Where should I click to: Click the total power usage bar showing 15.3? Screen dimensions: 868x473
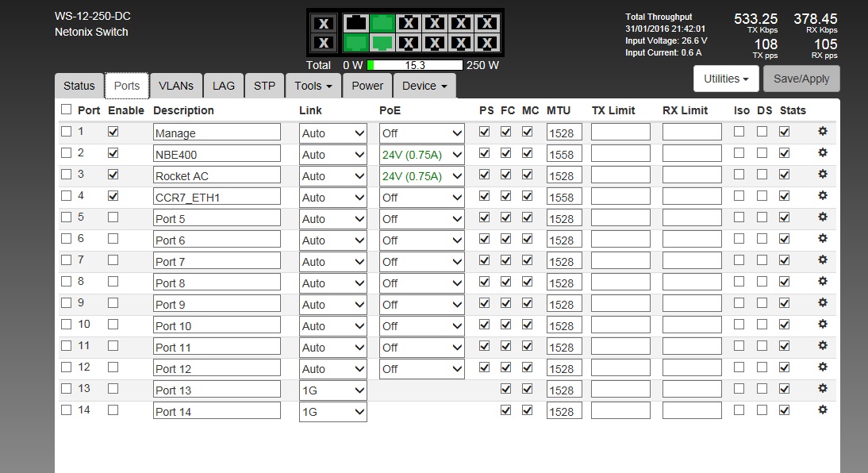(x=414, y=65)
